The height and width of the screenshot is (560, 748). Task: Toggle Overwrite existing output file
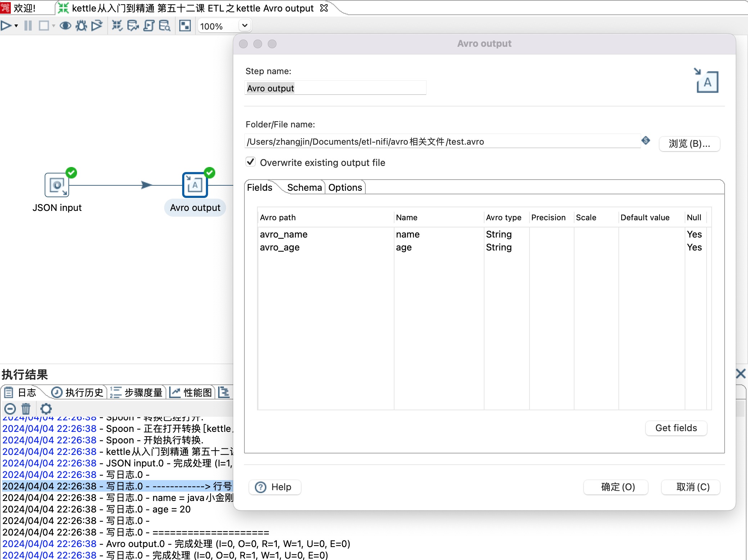click(x=251, y=162)
